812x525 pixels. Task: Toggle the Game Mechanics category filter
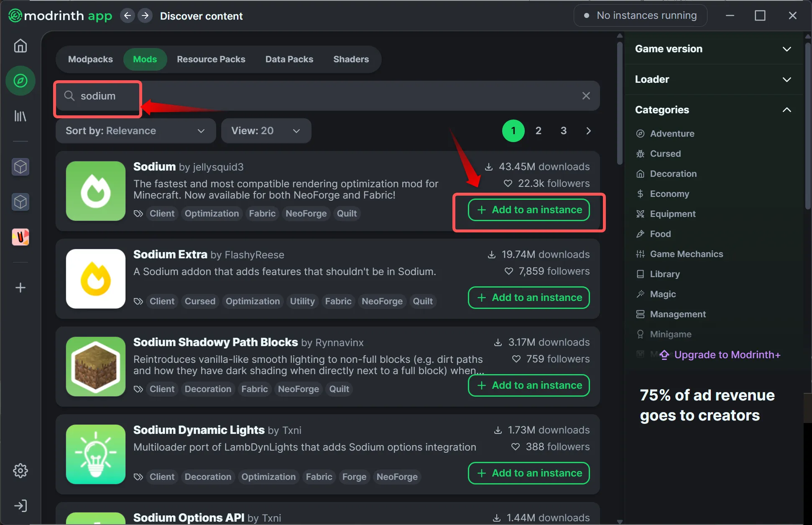click(686, 254)
